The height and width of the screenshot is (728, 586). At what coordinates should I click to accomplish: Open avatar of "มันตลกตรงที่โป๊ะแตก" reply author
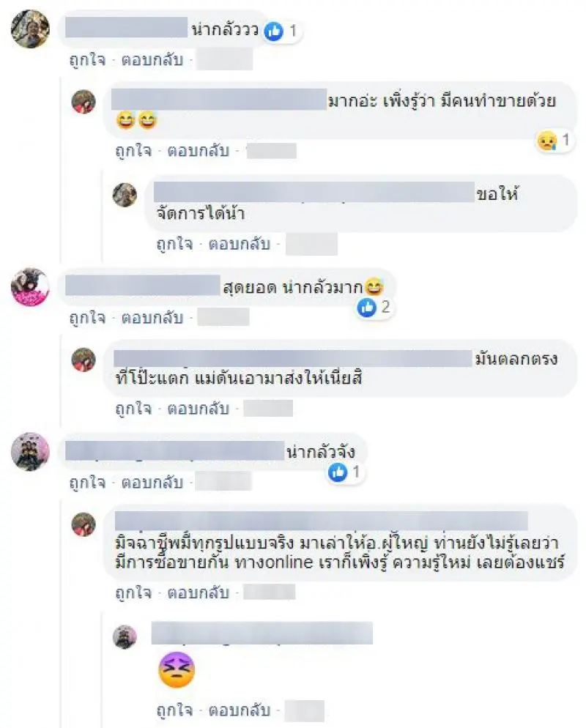(84, 360)
